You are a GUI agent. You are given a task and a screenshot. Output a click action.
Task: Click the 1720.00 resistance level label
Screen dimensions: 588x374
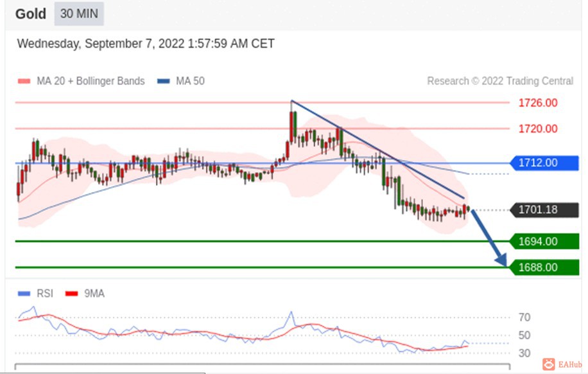[x=538, y=129]
